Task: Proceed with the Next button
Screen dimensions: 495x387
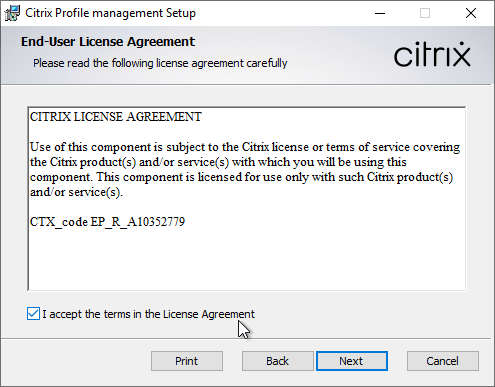Action: (x=352, y=361)
